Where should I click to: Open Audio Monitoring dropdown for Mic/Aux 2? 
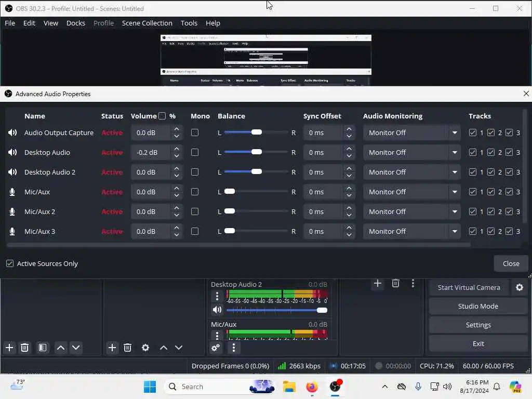click(411, 212)
